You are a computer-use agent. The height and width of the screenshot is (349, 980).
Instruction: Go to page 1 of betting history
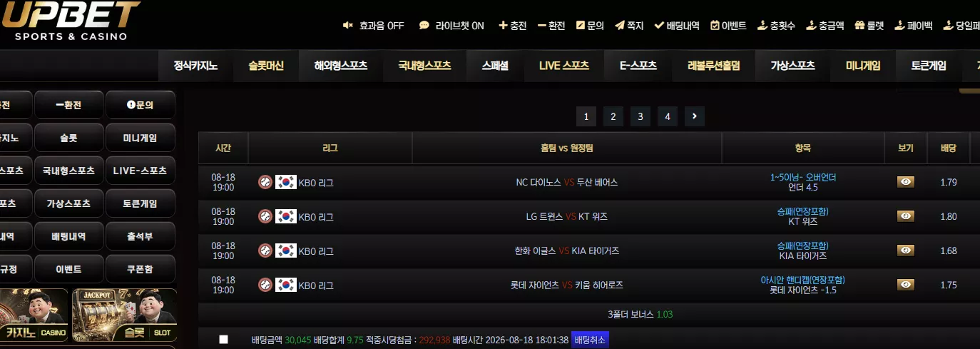click(586, 116)
